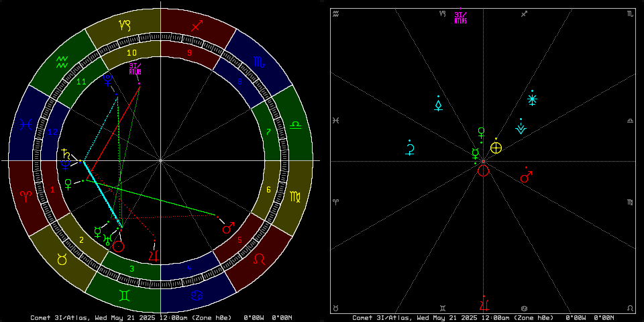Viewport: 644px width, 322px height.
Task: Click the Scorpio glyph on the zodiac wheel
Action: pos(259,62)
